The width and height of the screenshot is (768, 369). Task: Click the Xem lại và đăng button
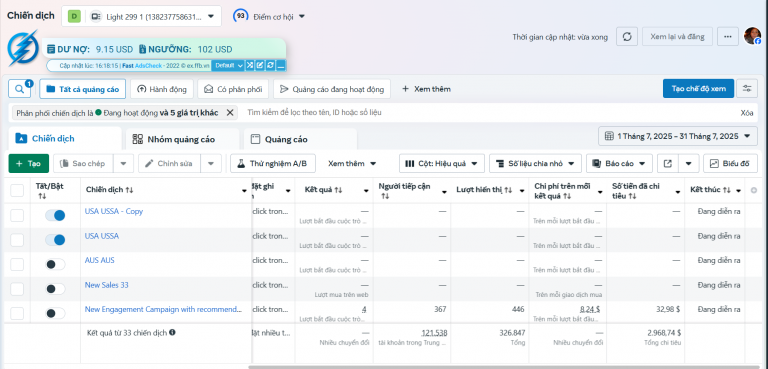[x=677, y=37]
